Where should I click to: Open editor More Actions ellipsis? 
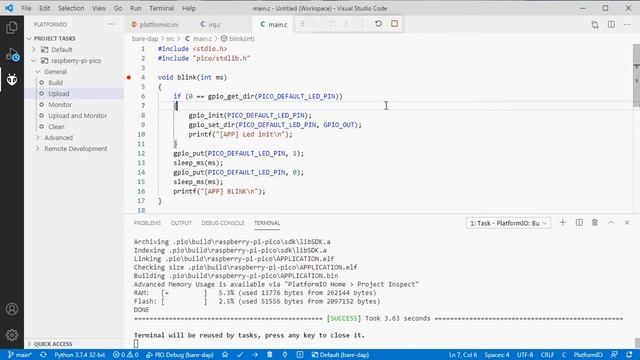click(627, 24)
